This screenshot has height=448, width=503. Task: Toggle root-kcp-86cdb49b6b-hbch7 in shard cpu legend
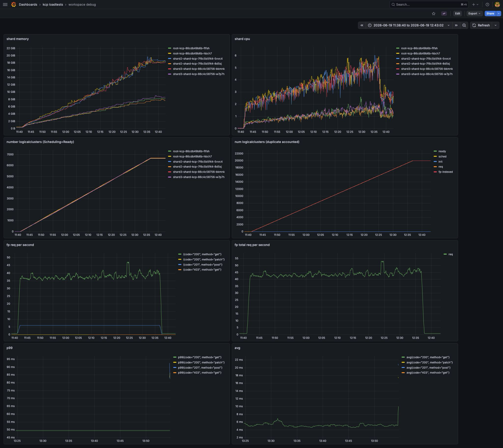click(420, 53)
